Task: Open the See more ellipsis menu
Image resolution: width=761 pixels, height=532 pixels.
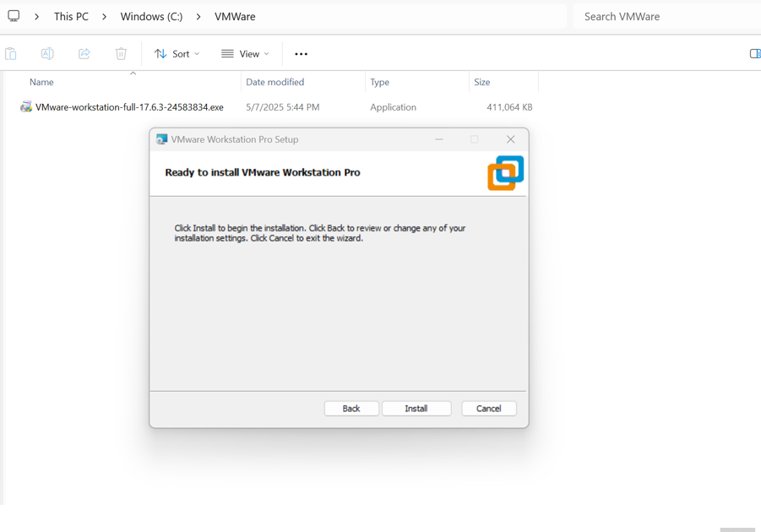Action: pos(301,53)
